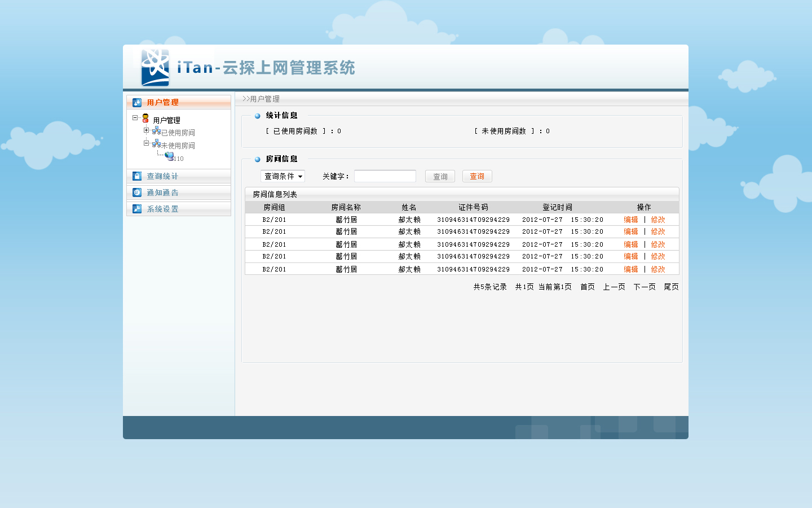This screenshot has height=508, width=812.
Task: Click the computer icon of node 110
Action: 169,156
